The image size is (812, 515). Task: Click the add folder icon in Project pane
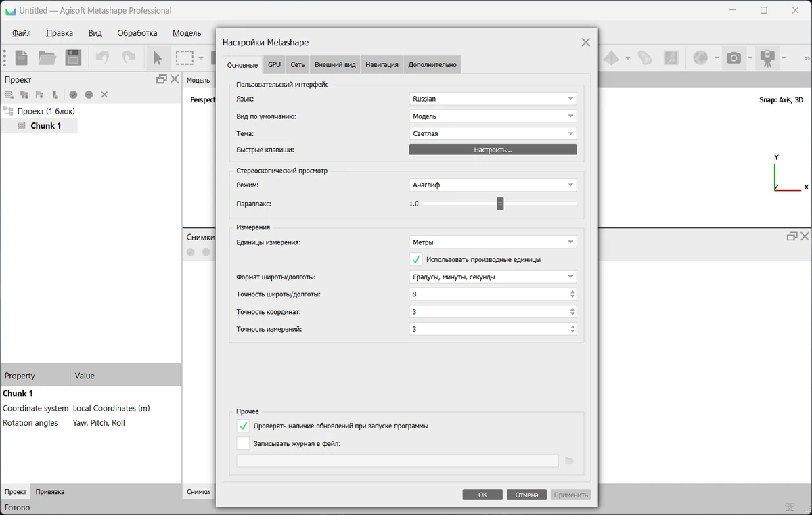click(x=24, y=95)
